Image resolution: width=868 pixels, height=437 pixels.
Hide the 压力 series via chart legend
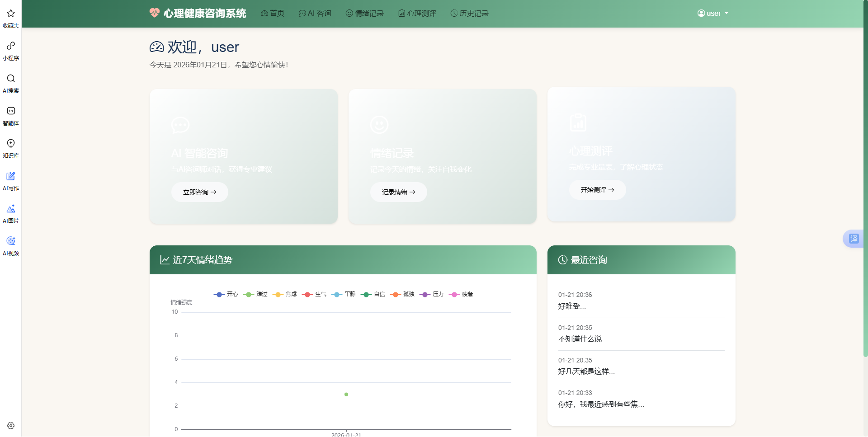[x=431, y=294]
